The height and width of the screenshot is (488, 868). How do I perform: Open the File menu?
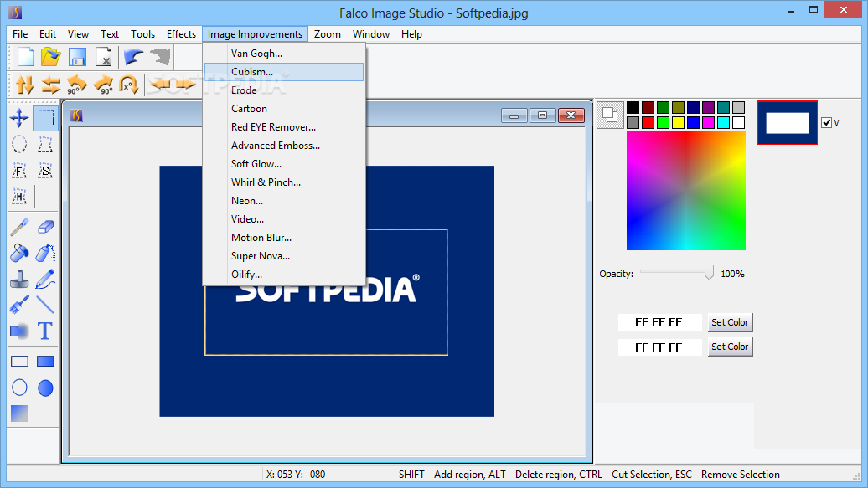point(20,34)
